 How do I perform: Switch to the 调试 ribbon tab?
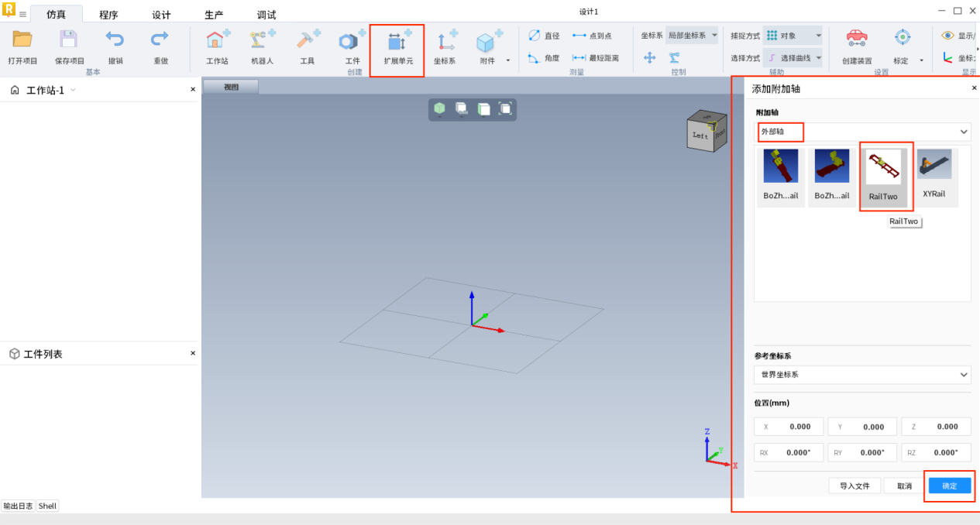point(266,15)
